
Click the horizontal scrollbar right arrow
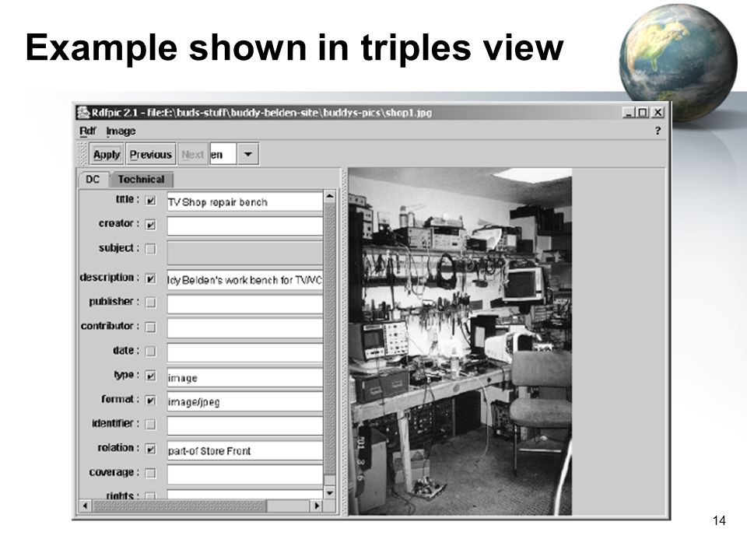[x=317, y=506]
